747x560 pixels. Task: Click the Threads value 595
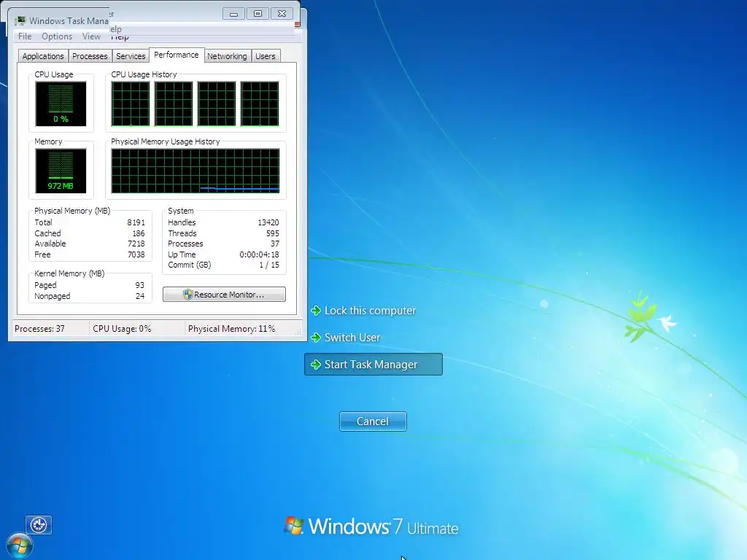pos(273,233)
